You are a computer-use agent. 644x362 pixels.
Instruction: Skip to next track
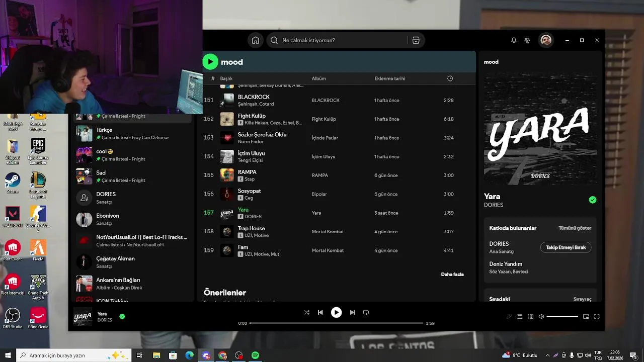352,312
